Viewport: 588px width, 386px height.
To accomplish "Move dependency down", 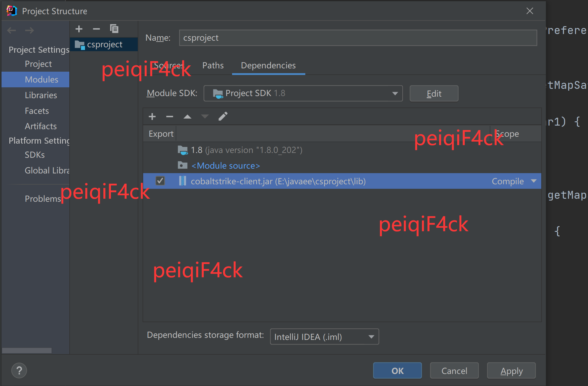I will (205, 117).
